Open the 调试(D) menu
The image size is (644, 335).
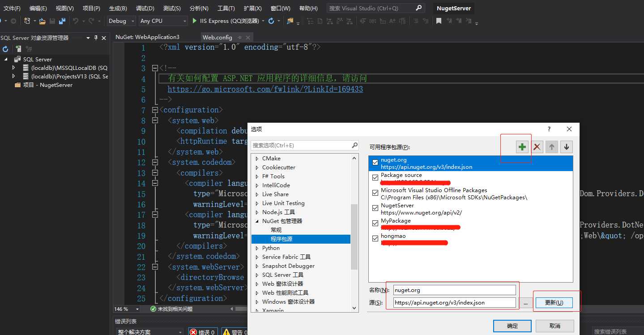145,9
